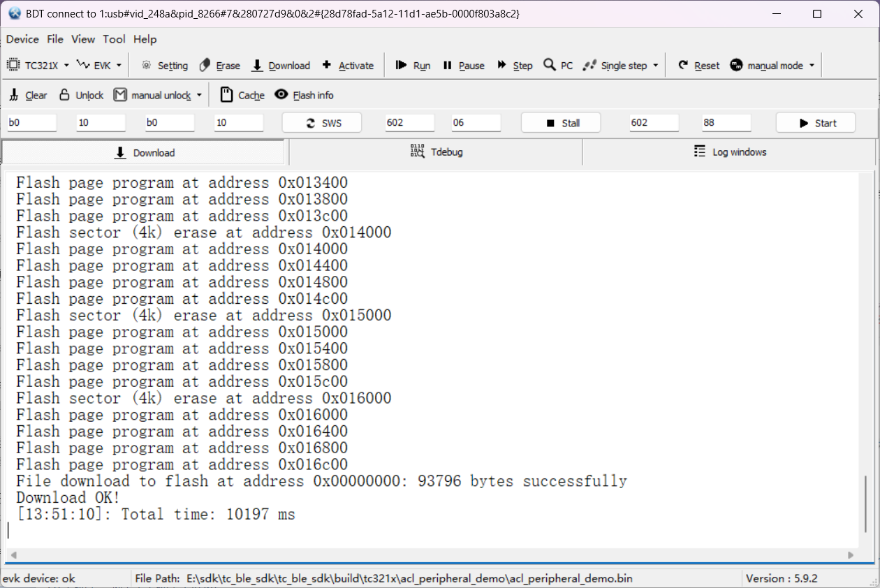Viewport: 880px width, 588px height.
Task: Open the File menu
Action: 55,39
